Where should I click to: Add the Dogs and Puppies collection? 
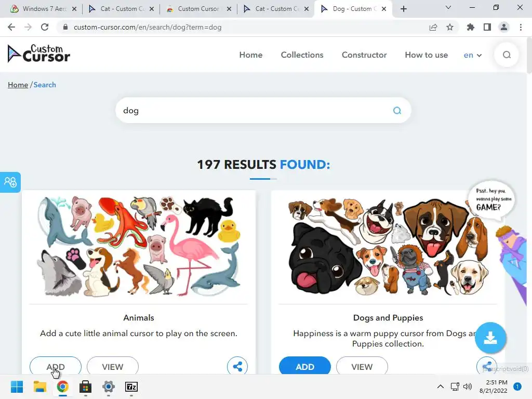[x=304, y=366]
